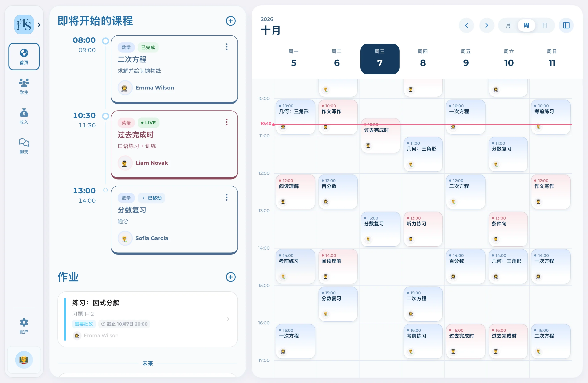Viewport: 588px width, 383px height.
Task: Click the 需要批改 tag on homework card
Action: pos(84,324)
